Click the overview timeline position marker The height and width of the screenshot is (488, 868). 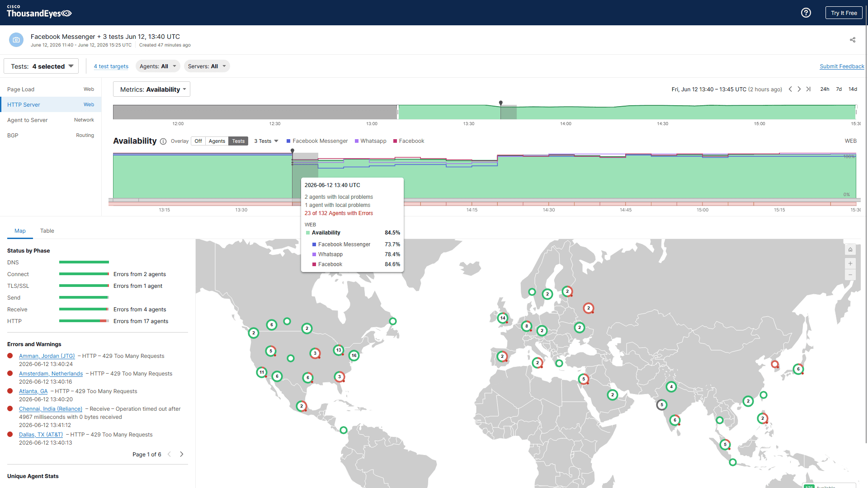(501, 103)
